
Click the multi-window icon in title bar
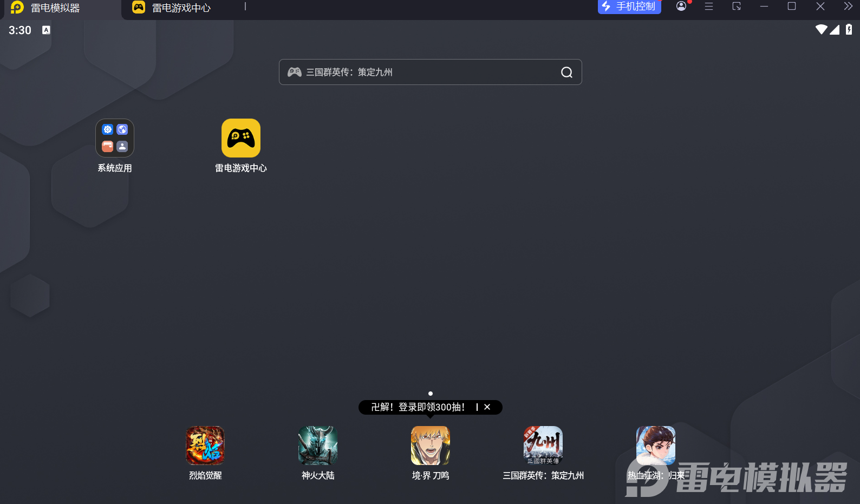tap(737, 6)
